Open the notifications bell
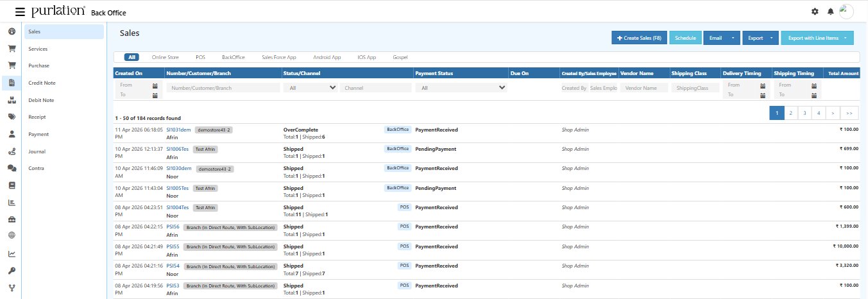 [x=831, y=12]
